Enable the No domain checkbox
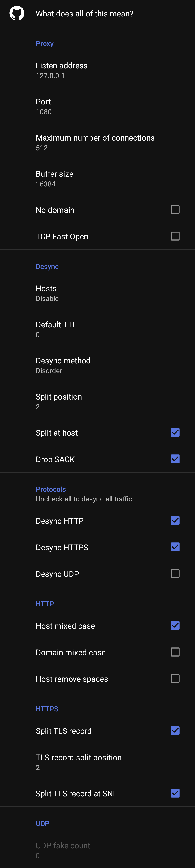 175,210
